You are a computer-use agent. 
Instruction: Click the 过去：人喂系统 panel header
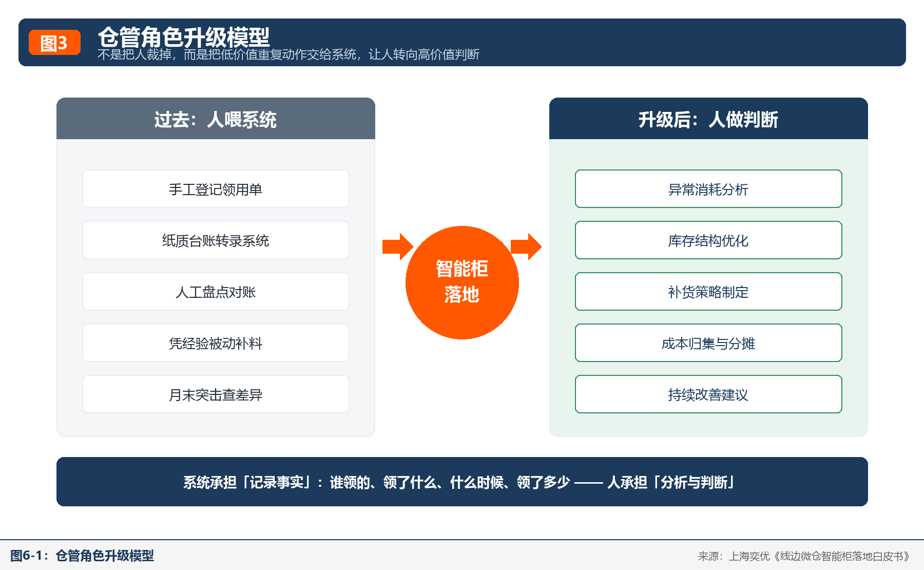(216, 119)
